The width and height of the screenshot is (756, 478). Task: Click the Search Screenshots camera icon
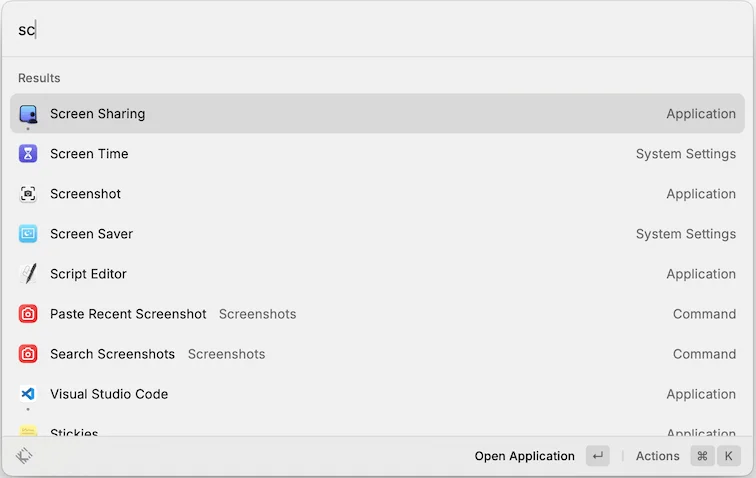(x=28, y=354)
